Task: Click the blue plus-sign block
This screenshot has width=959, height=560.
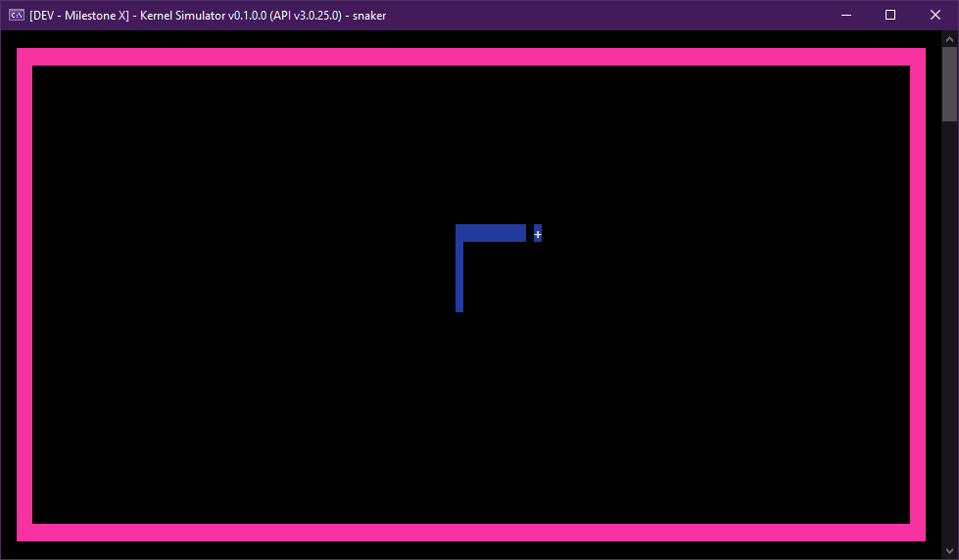Action: [538, 234]
